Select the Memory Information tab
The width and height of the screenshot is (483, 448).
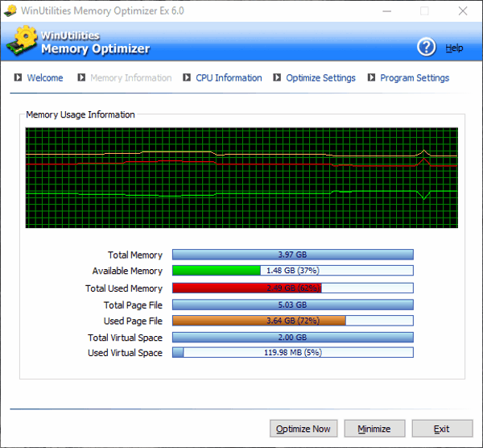[x=131, y=77]
